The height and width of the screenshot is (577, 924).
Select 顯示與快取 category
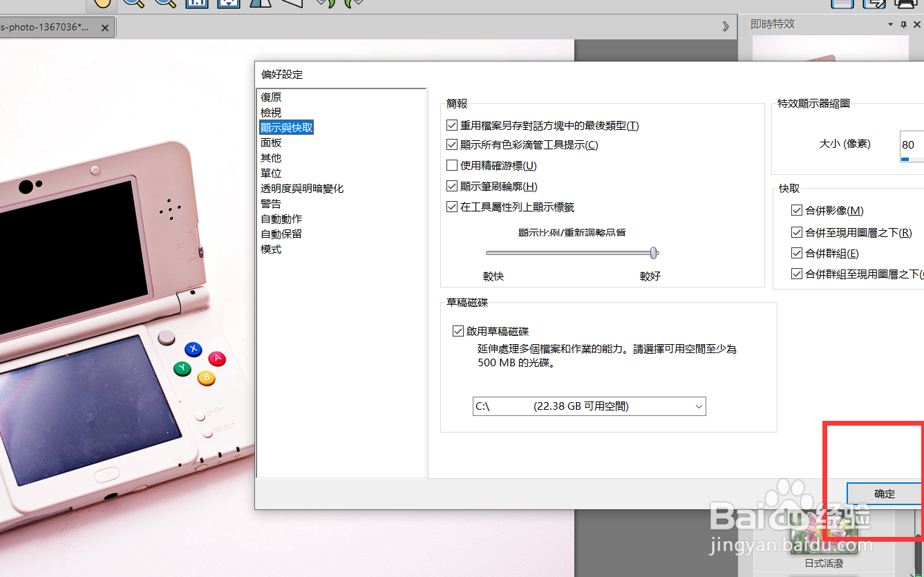(287, 127)
